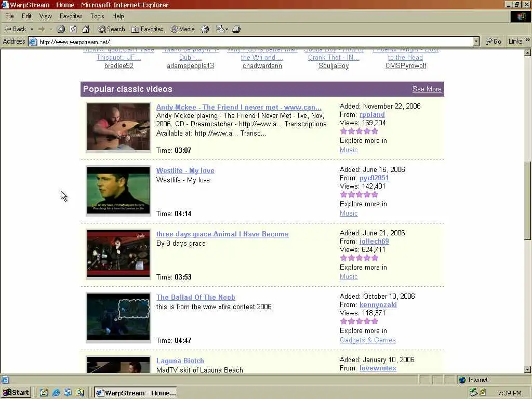The width and height of the screenshot is (532, 399).
Task: Open Laguna Biotch video link
Action: [x=180, y=361]
